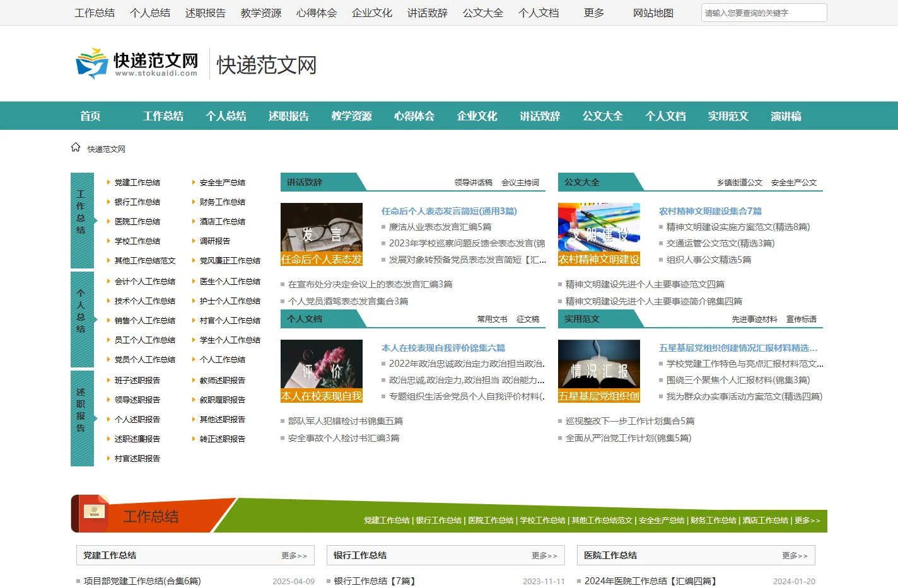Open 银行工作总结 in the sidebar list

(137, 202)
